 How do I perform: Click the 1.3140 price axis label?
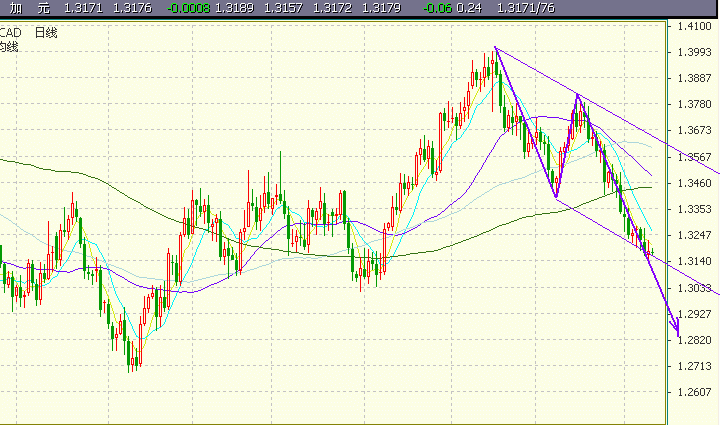(x=694, y=262)
